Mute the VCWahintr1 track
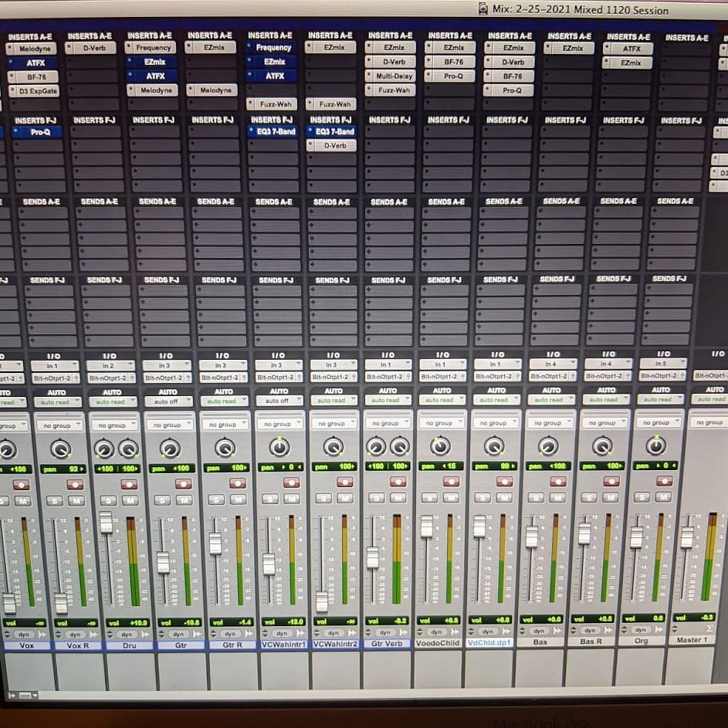Screen dimensions: 728x728 (x=292, y=499)
